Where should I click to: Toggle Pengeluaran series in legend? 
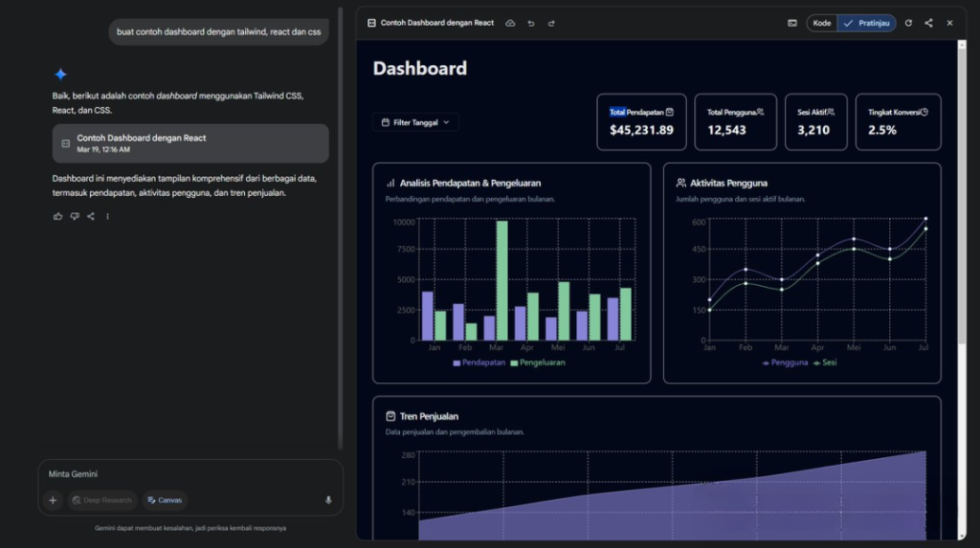click(538, 362)
